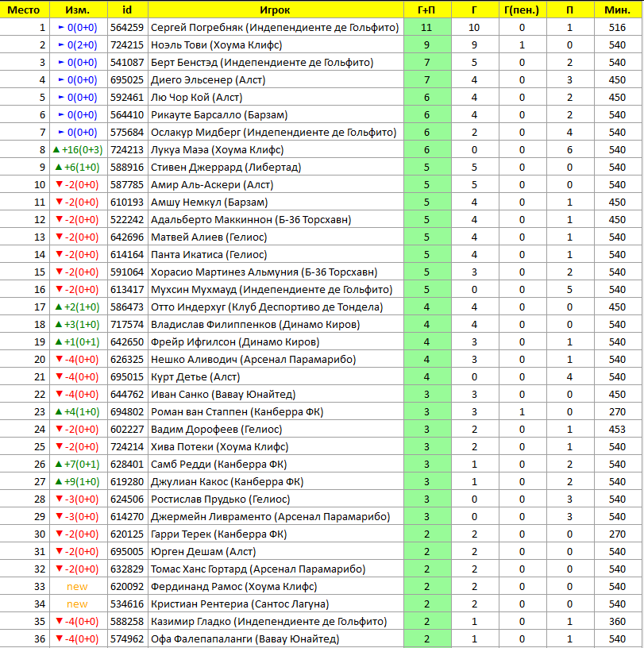
Task: Select player 'Адальберто Маккиннон (Б-36 Торсхавн)'
Action: point(251,219)
